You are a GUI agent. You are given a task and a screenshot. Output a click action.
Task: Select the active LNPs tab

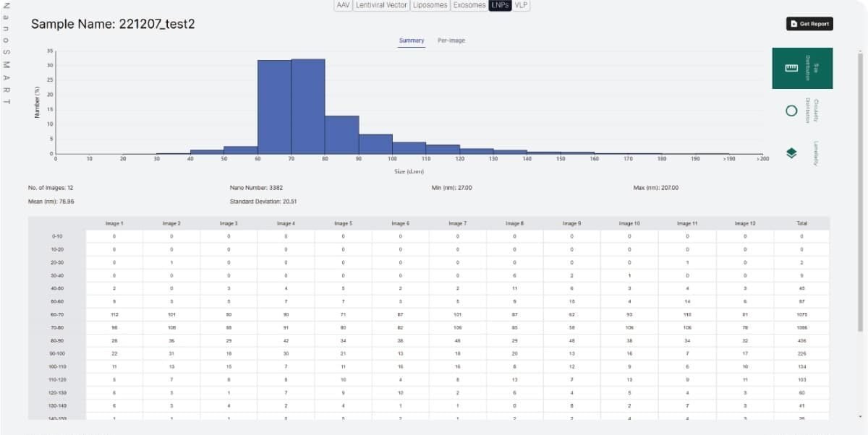(500, 5)
